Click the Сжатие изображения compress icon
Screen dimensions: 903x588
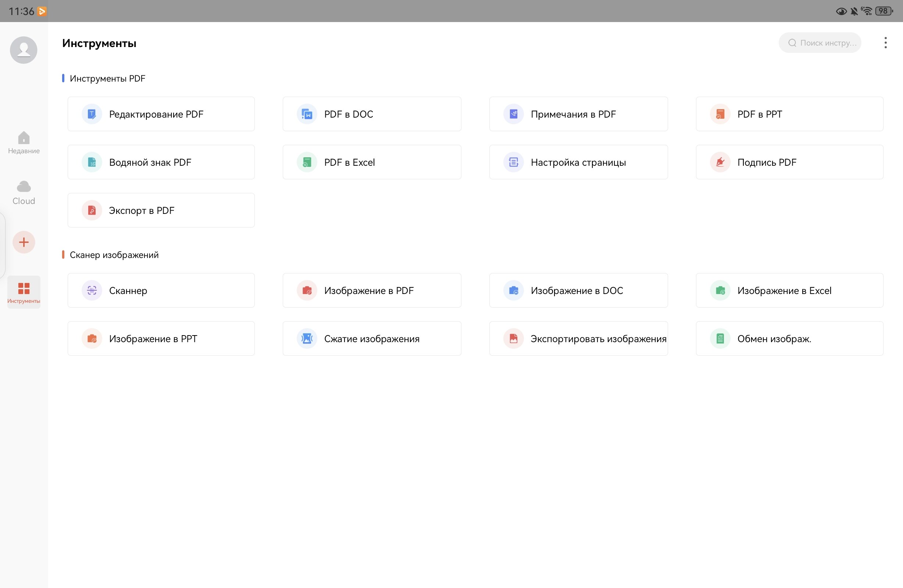pyautogui.click(x=307, y=339)
